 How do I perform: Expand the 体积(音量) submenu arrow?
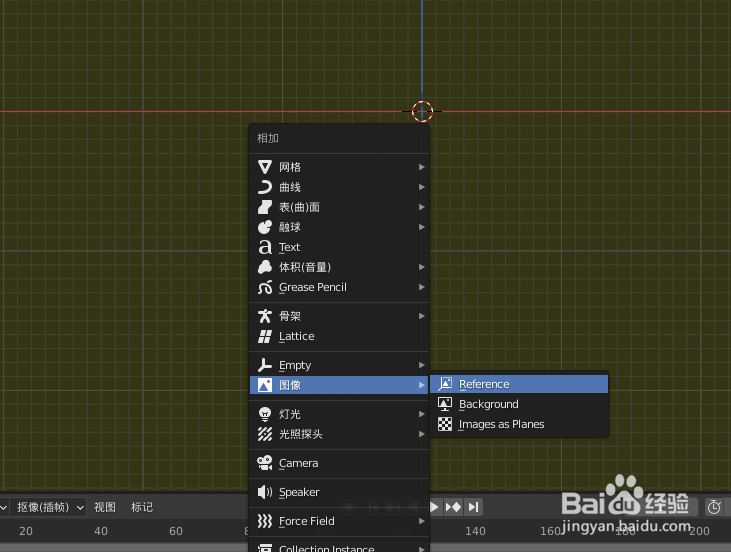421,267
